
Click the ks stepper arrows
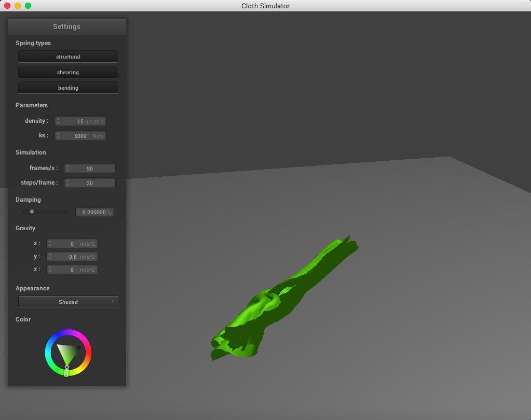coord(58,136)
